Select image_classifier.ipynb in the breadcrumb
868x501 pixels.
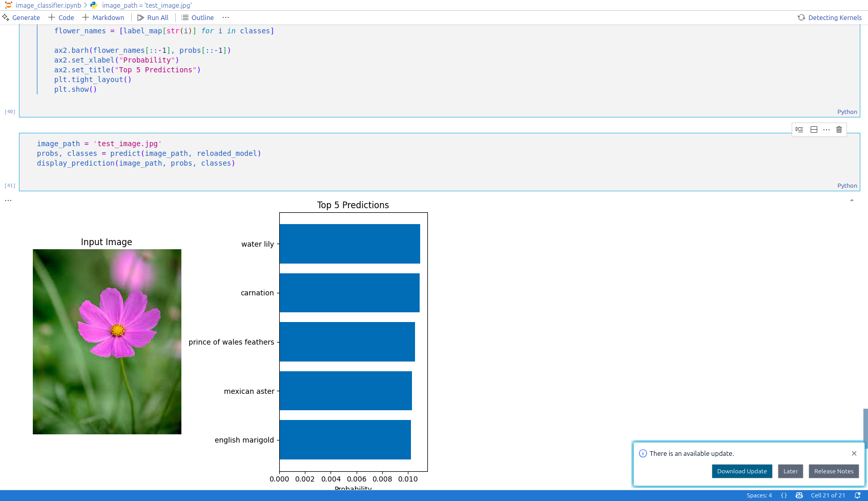(x=45, y=5)
